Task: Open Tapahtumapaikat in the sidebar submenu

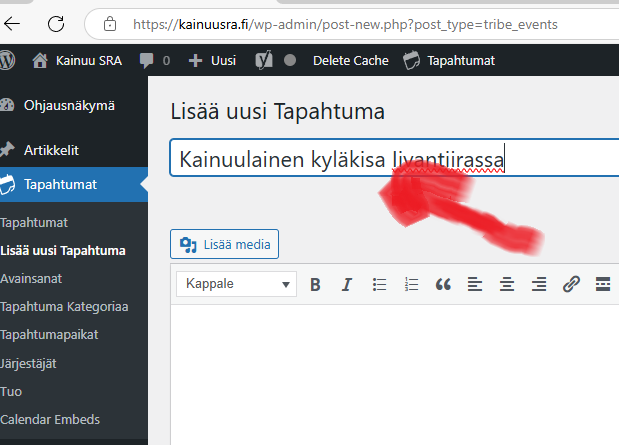Action: click(x=49, y=335)
